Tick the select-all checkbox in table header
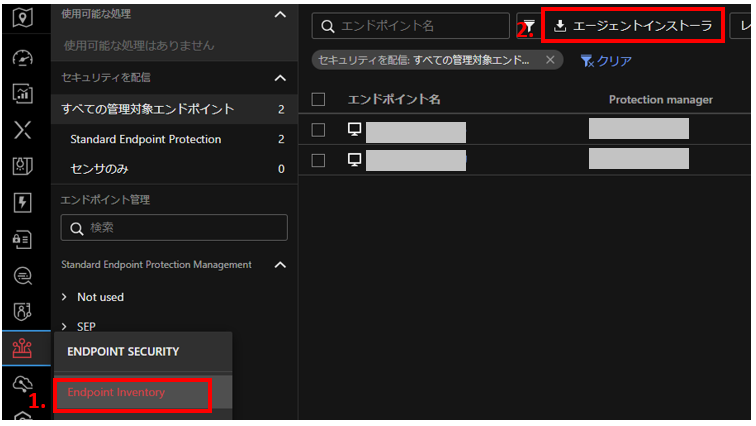The image size is (756, 426). [319, 100]
